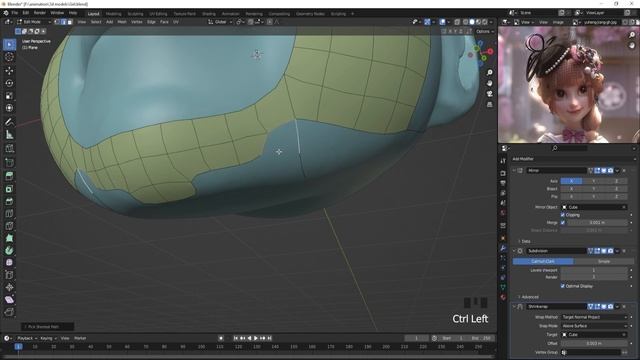Select the Rip Region tool
This screenshot has width=640, height=360.
tap(9, 312)
